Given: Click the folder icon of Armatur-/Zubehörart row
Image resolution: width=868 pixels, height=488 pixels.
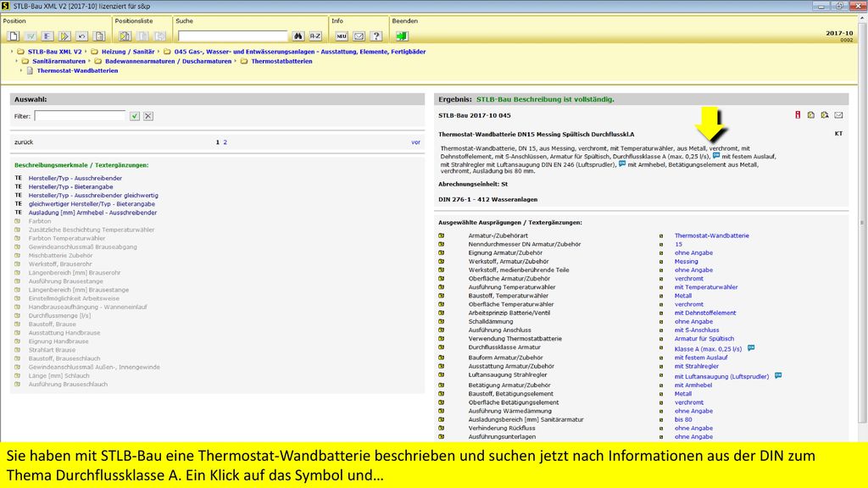Looking at the screenshot, I should [x=441, y=236].
